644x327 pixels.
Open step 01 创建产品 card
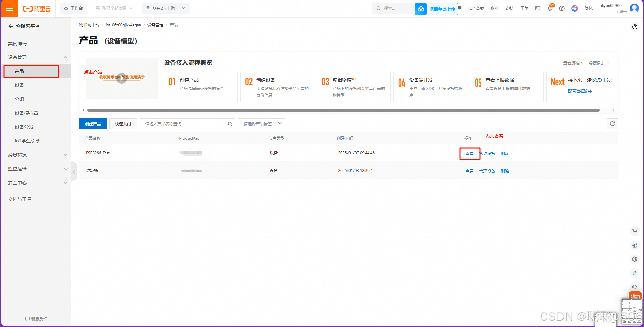point(201,87)
